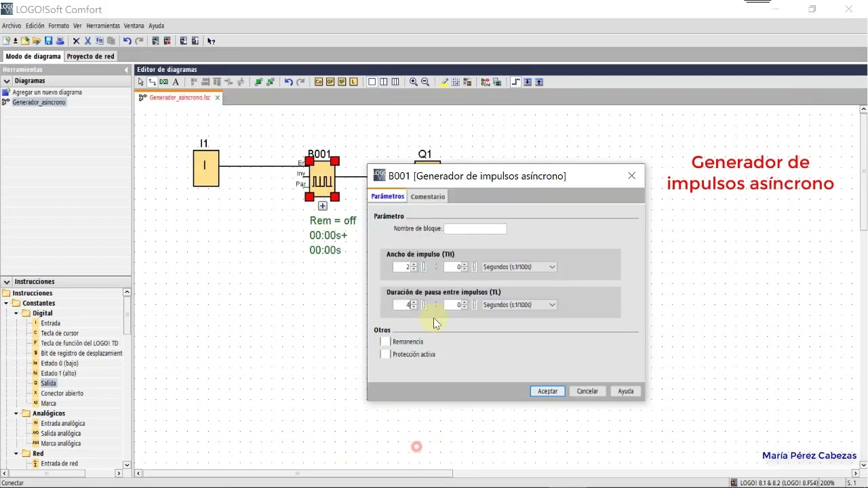Click the Delete (X) toolbar icon
The width and height of the screenshot is (868, 488).
(76, 41)
